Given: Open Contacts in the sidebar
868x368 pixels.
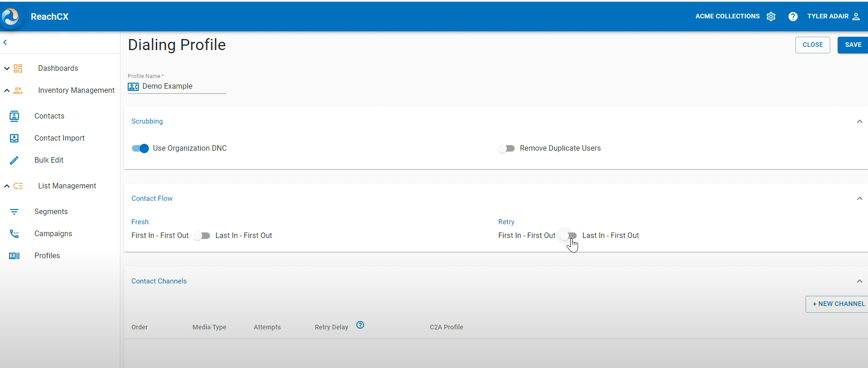Looking at the screenshot, I should (49, 116).
